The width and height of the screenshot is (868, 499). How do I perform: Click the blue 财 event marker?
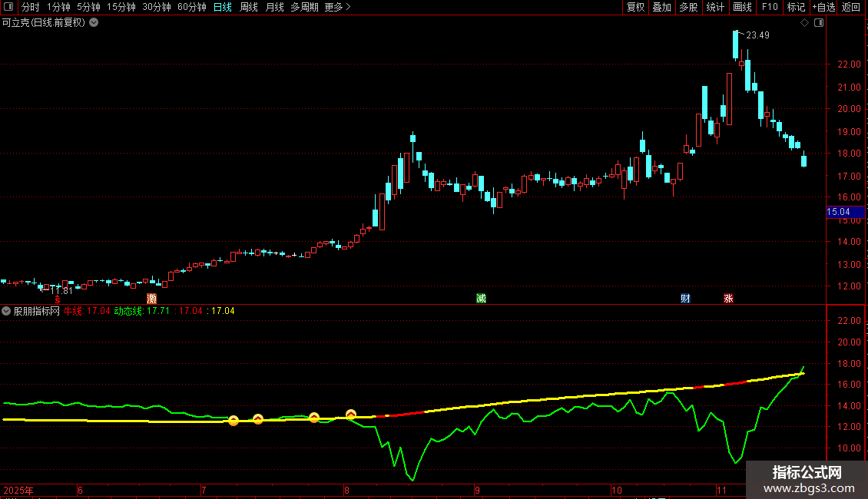(x=685, y=299)
